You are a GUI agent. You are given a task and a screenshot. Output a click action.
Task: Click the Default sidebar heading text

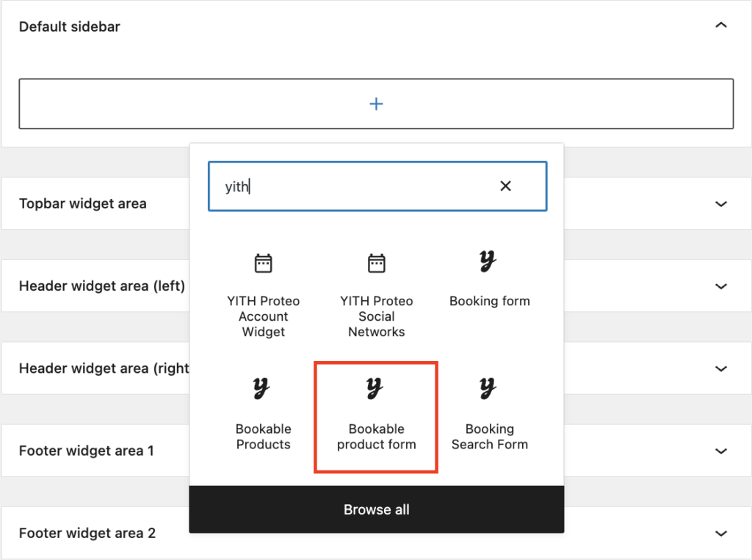70,26
